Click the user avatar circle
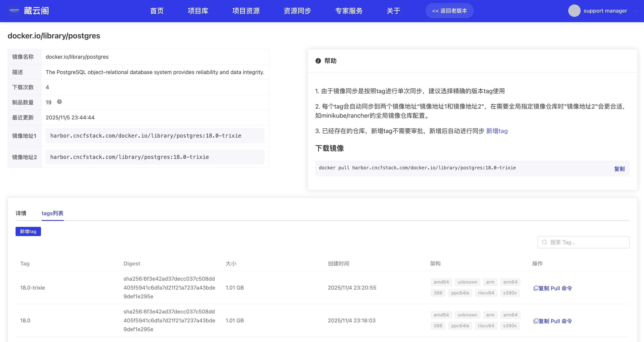 tap(574, 11)
